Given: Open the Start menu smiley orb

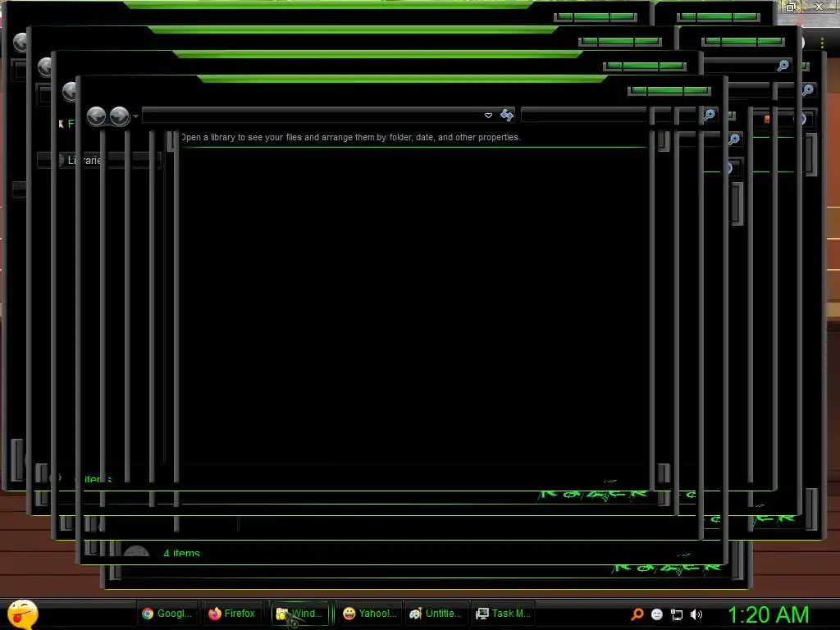Looking at the screenshot, I should click(x=22, y=614).
